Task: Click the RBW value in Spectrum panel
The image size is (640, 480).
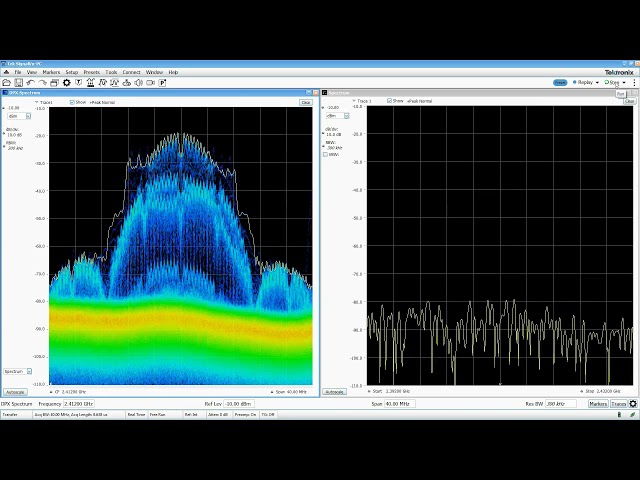Action: [x=334, y=148]
